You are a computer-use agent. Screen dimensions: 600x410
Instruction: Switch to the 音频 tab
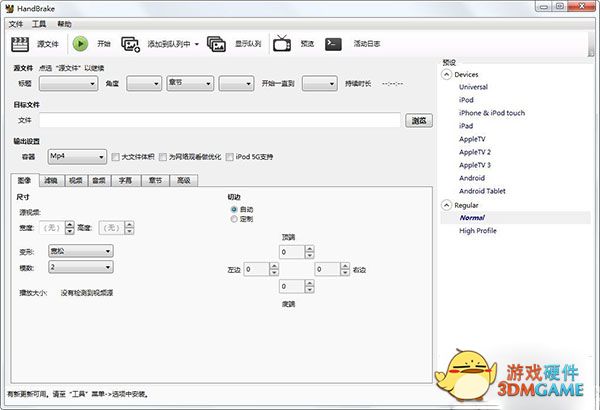click(99, 180)
